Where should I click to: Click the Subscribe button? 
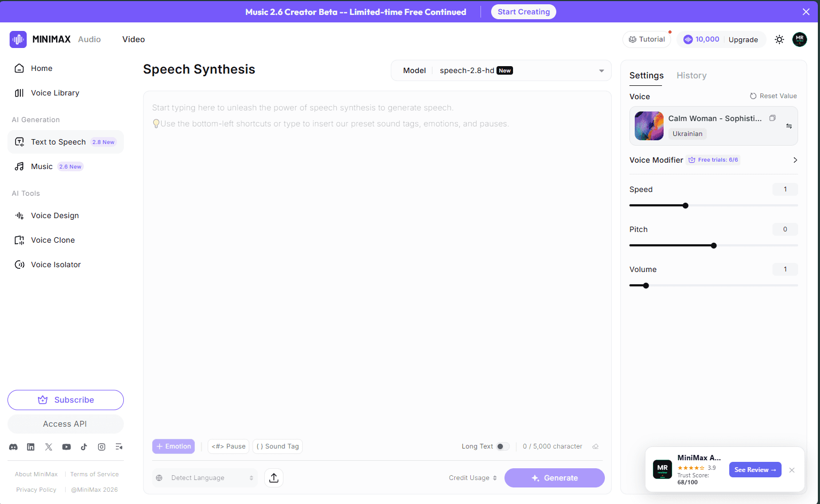(x=66, y=400)
